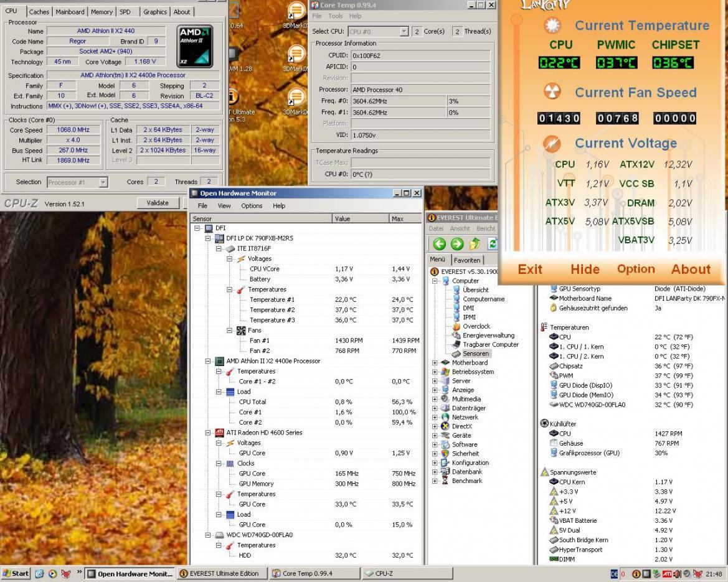Switch to Favoriten tab in EVEREST

coord(467,260)
